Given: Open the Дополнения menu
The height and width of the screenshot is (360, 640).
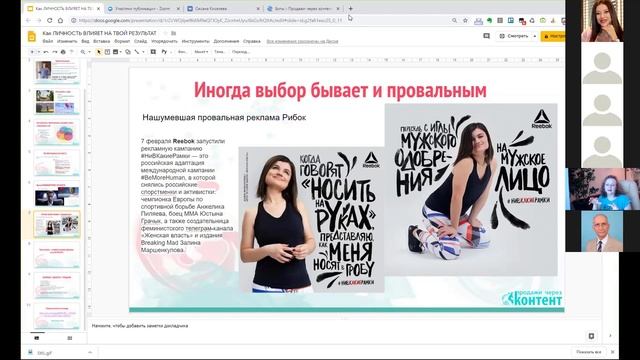Looking at the screenshot, I should (226, 41).
